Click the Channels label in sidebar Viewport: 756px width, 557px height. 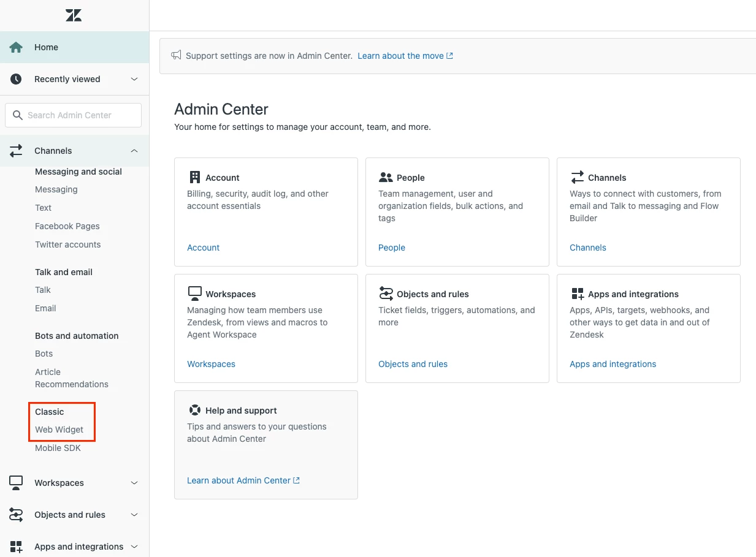(53, 151)
